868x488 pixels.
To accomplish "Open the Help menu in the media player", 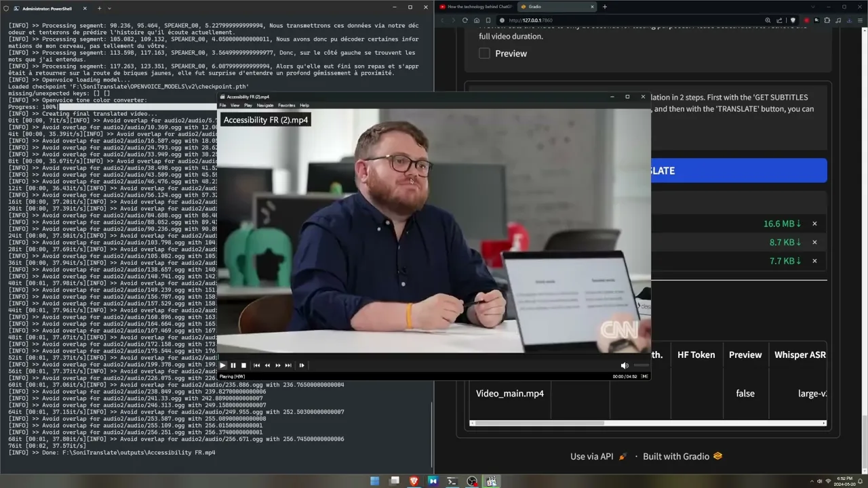I will pos(304,105).
